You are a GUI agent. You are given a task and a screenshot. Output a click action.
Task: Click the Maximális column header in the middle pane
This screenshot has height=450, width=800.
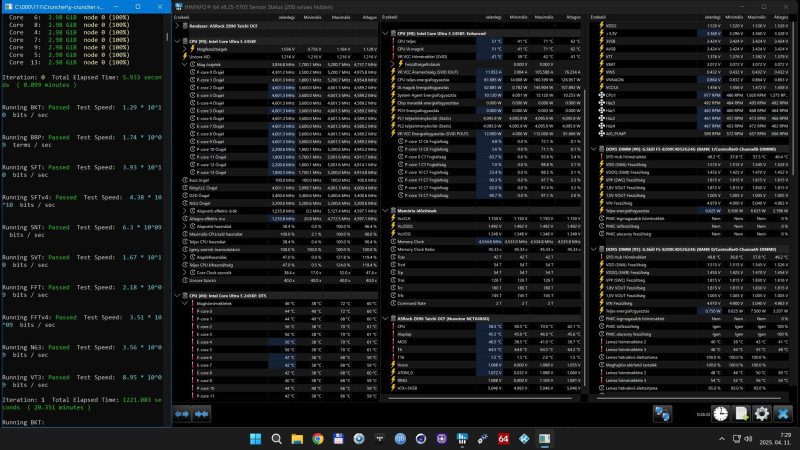tap(544, 17)
